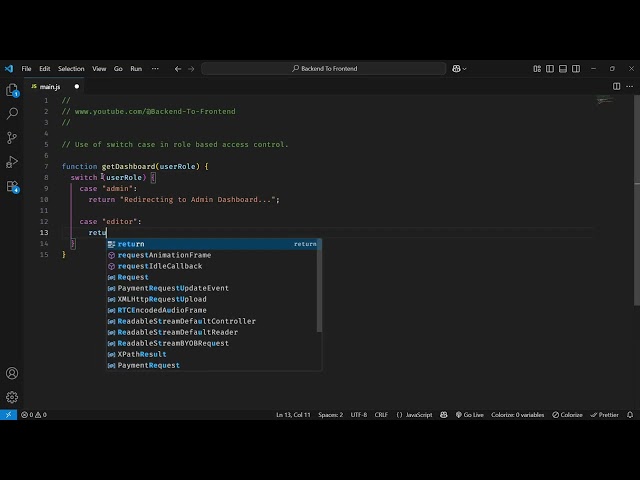Select the return suggestion
The height and width of the screenshot is (480, 640).
(x=212, y=244)
